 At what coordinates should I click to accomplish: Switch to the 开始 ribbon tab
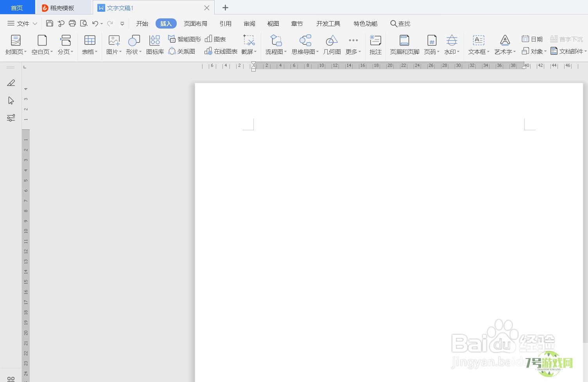[142, 23]
